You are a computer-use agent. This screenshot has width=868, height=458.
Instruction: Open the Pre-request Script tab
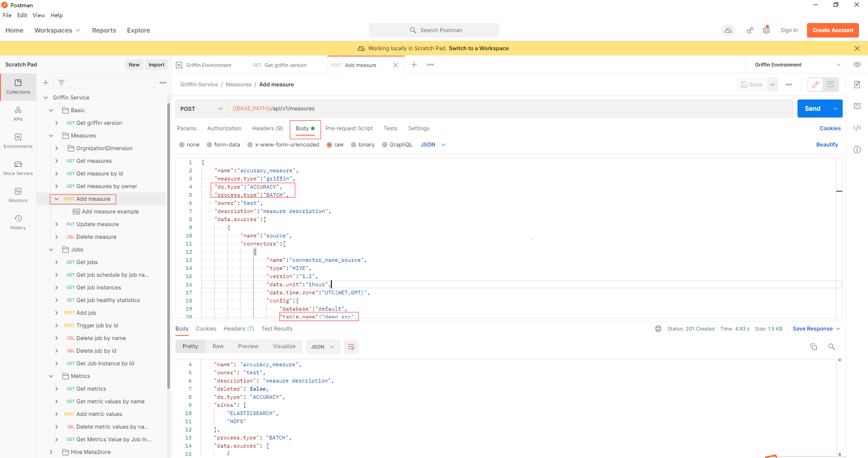coord(349,128)
